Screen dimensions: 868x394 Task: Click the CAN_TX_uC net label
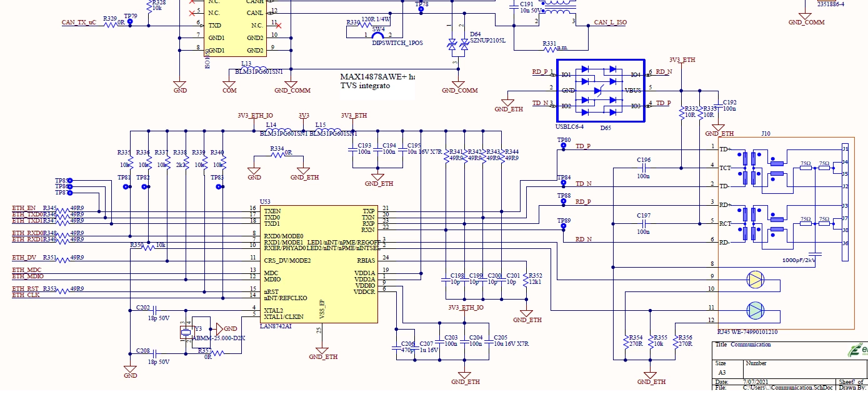[x=79, y=23]
